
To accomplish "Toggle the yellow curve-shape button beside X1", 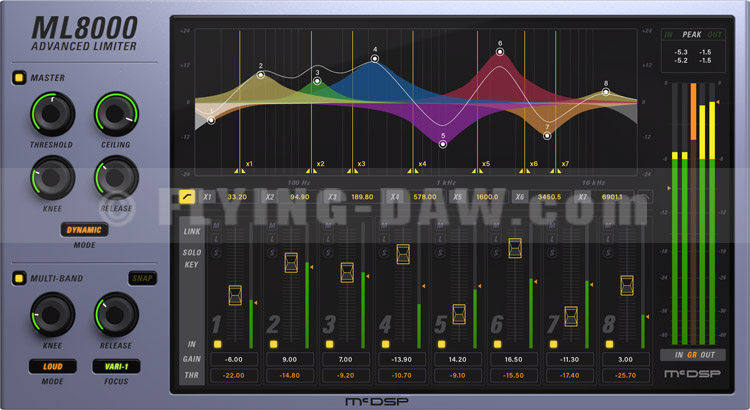I will 187,197.
